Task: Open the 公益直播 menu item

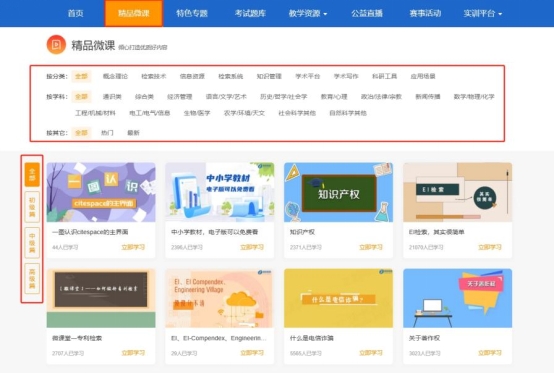Action: 367,13
